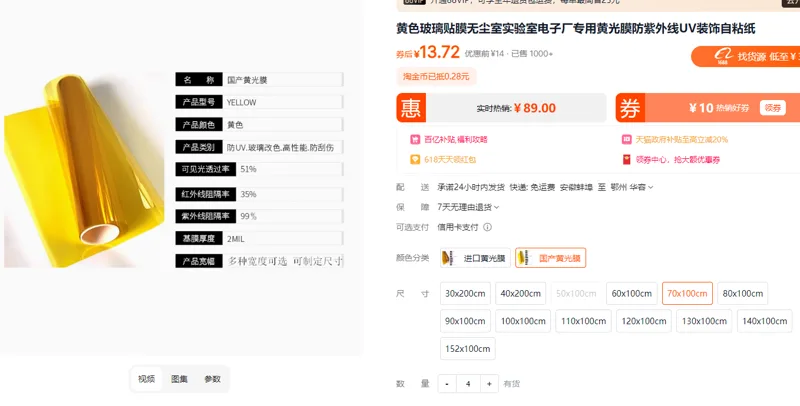The height and width of the screenshot is (406, 800).
Task: Expand the 7天无理由退货 guarantee details
Action: pyautogui.click(x=468, y=207)
